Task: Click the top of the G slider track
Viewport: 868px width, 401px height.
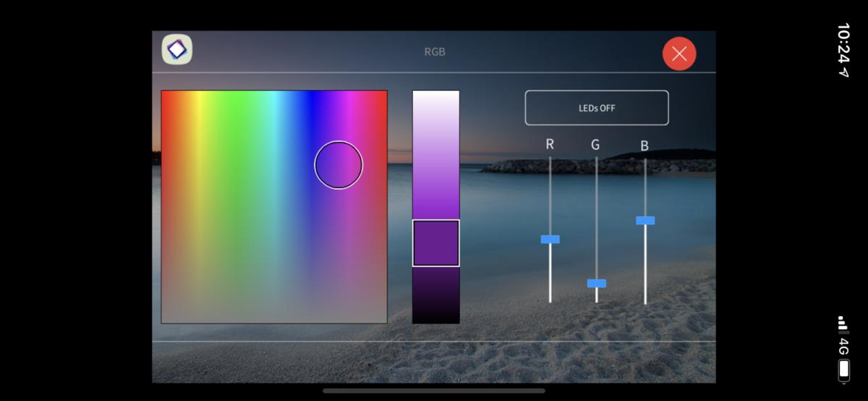Action: [596, 161]
